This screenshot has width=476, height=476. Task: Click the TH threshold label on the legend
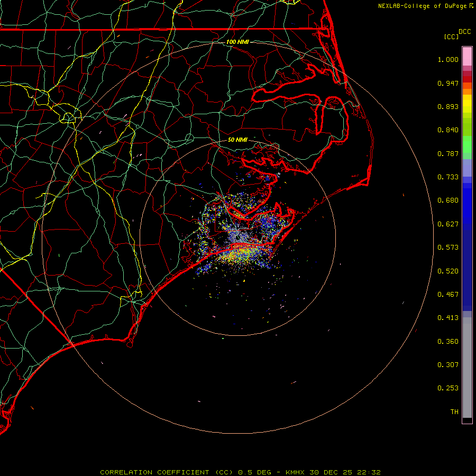454,412
